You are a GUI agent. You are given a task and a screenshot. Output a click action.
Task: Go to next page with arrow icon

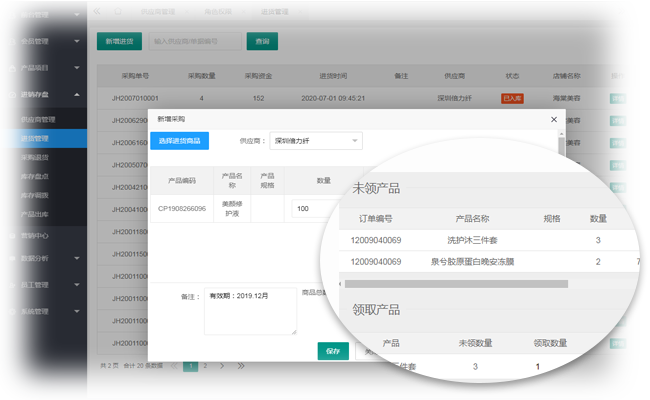220,366
